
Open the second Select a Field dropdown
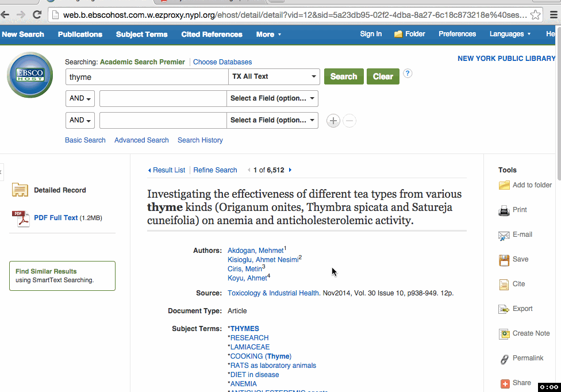(272, 121)
